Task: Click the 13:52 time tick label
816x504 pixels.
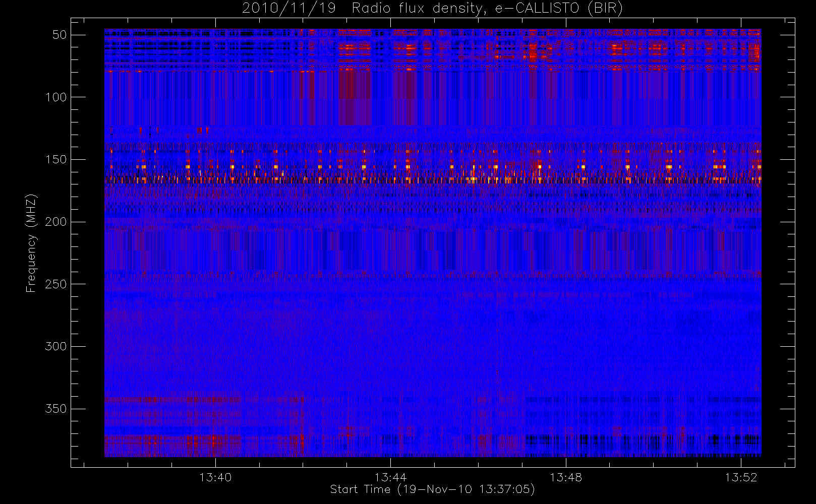Action: click(741, 477)
